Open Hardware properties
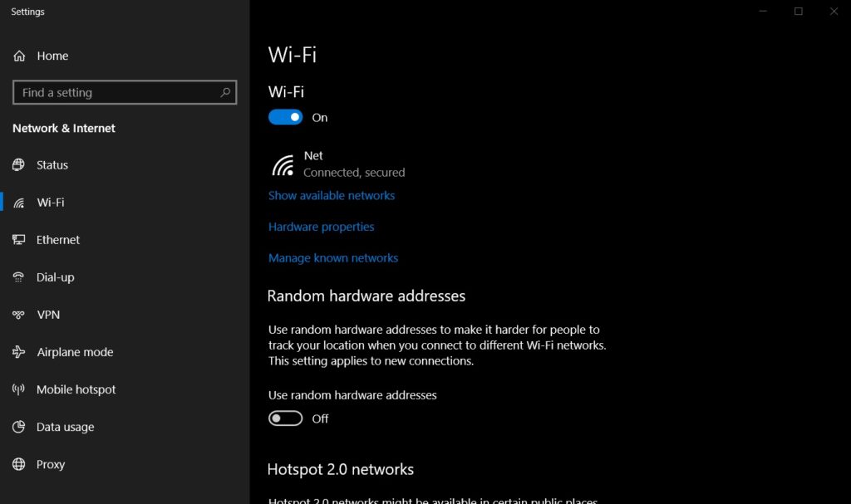 [321, 226]
